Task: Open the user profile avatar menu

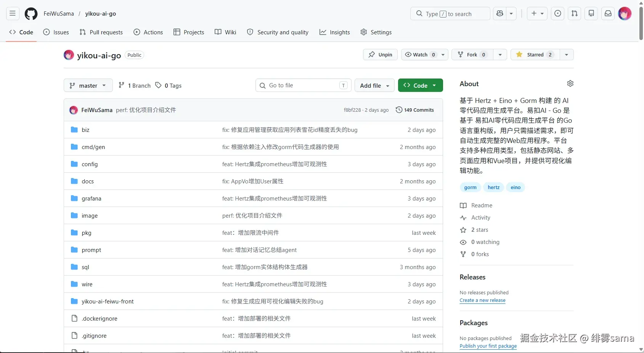Action: click(x=625, y=14)
